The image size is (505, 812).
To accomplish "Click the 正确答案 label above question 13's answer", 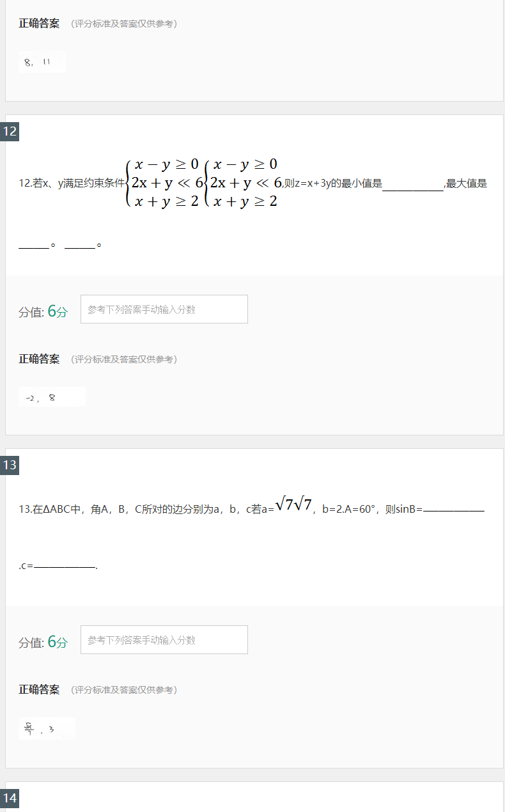I will (38, 690).
